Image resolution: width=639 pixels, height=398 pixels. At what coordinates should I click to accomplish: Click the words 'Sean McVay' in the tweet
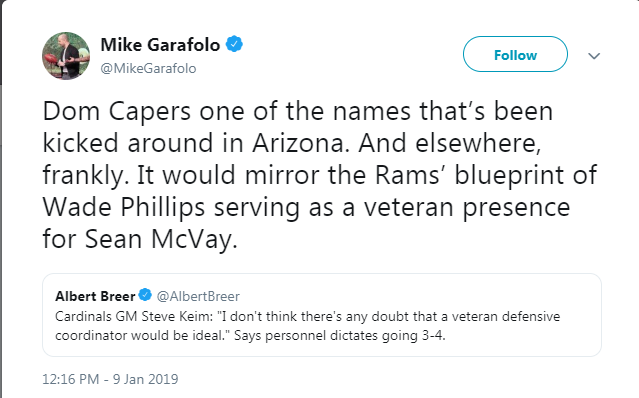(x=161, y=239)
